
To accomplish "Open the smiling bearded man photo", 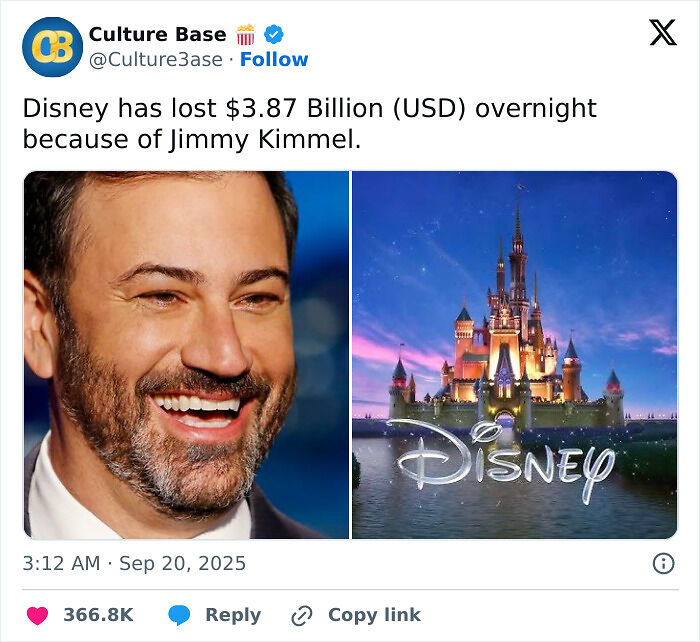I will click(x=186, y=355).
